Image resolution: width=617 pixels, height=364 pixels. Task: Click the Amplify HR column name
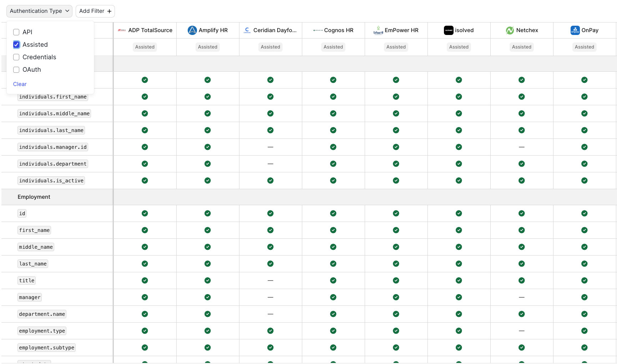pyautogui.click(x=213, y=30)
